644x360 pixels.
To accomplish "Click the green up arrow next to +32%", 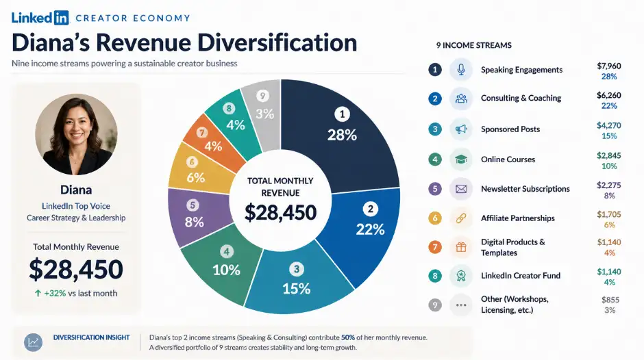I will coord(38,293).
